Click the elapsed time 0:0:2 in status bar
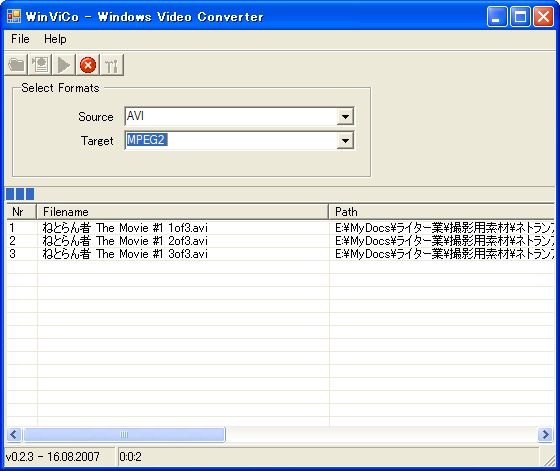This screenshot has width=560, height=471. tap(130, 457)
